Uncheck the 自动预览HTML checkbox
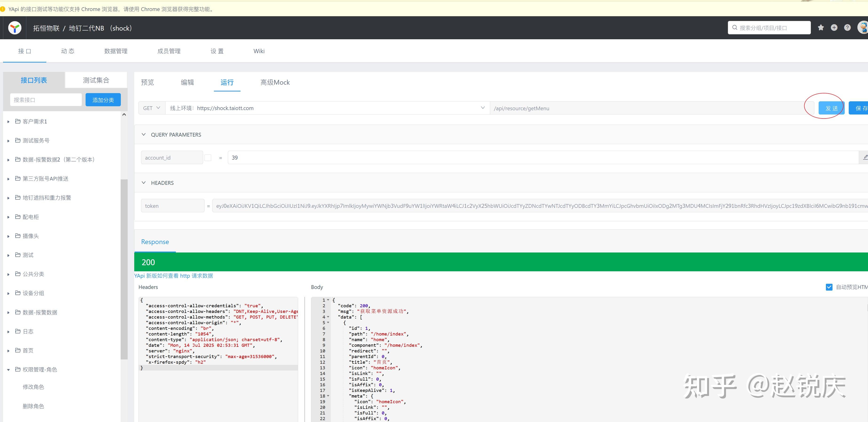The height and width of the screenshot is (422, 868). pos(829,287)
